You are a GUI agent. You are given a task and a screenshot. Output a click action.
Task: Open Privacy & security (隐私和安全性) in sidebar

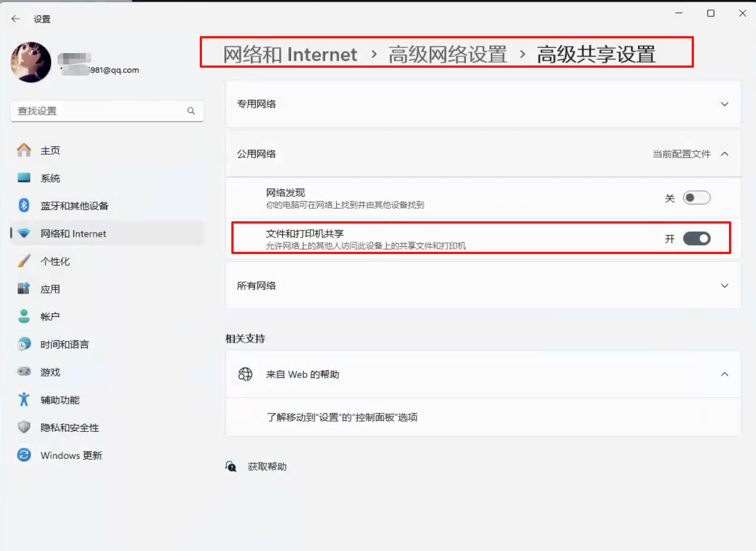pos(69,428)
